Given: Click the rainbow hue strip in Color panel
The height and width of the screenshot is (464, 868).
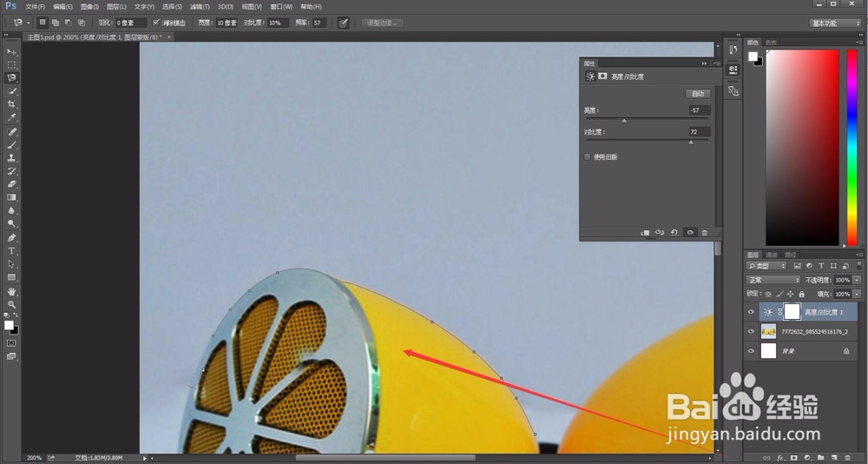Looking at the screenshot, I should (x=852, y=148).
